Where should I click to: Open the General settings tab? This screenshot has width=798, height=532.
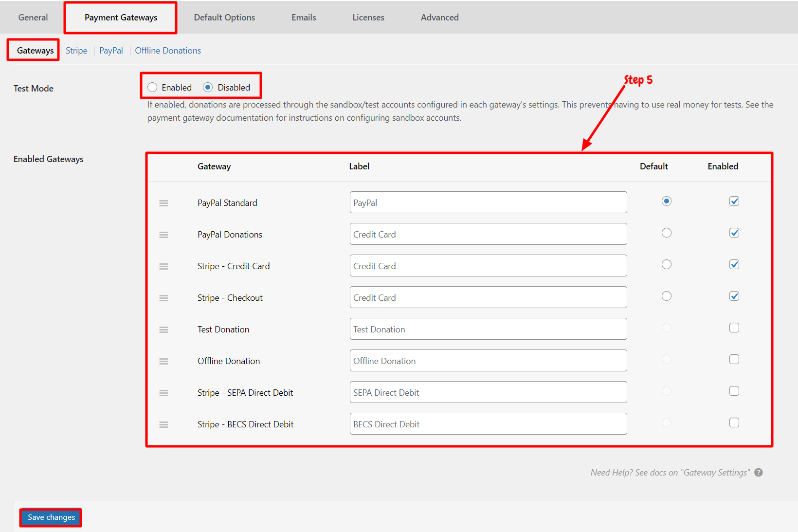pyautogui.click(x=33, y=18)
